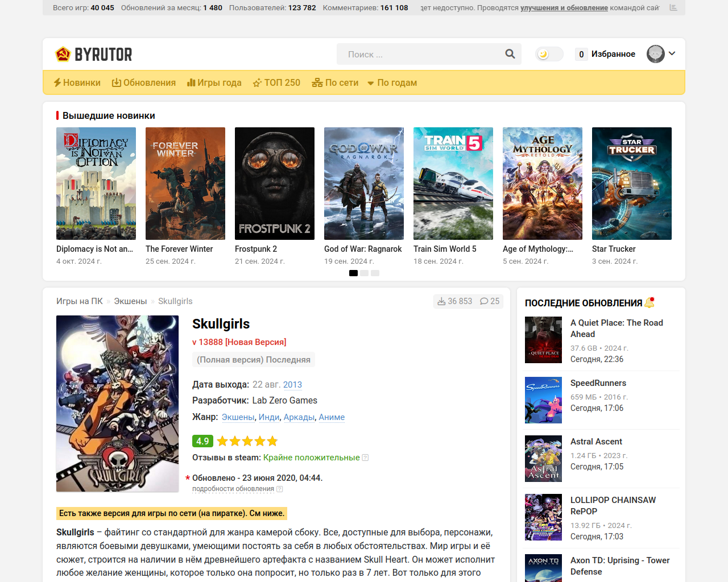The image size is (728, 582).
Task: Click the search magnifier icon
Action: 510,54
